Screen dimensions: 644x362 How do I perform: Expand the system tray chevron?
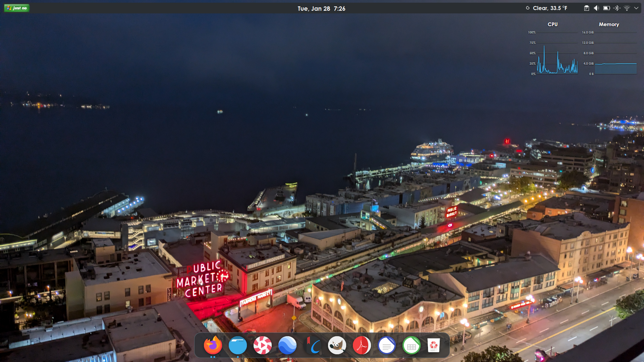point(636,8)
